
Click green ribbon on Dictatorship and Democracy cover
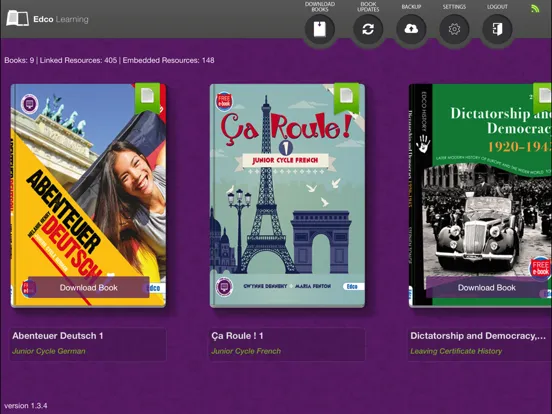click(542, 98)
